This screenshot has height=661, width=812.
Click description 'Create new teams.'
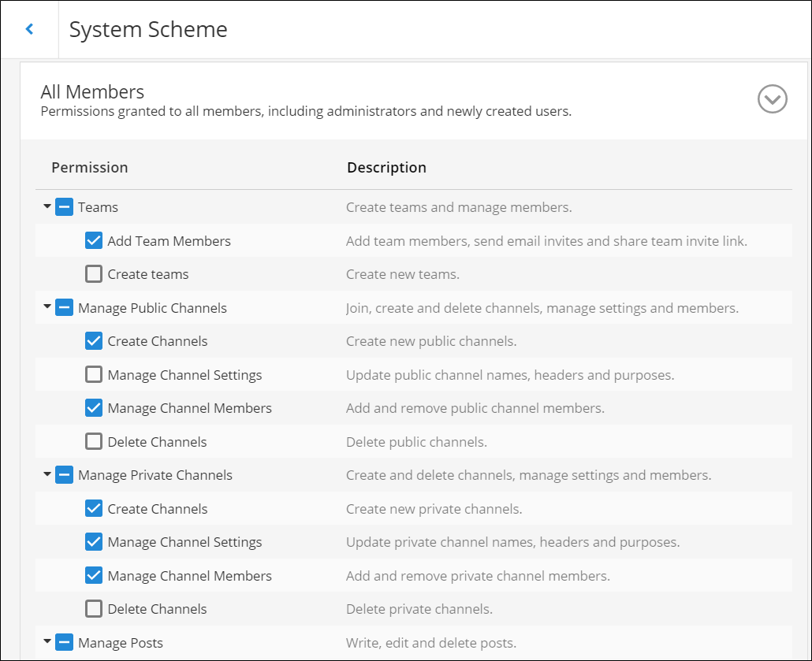coord(403,274)
